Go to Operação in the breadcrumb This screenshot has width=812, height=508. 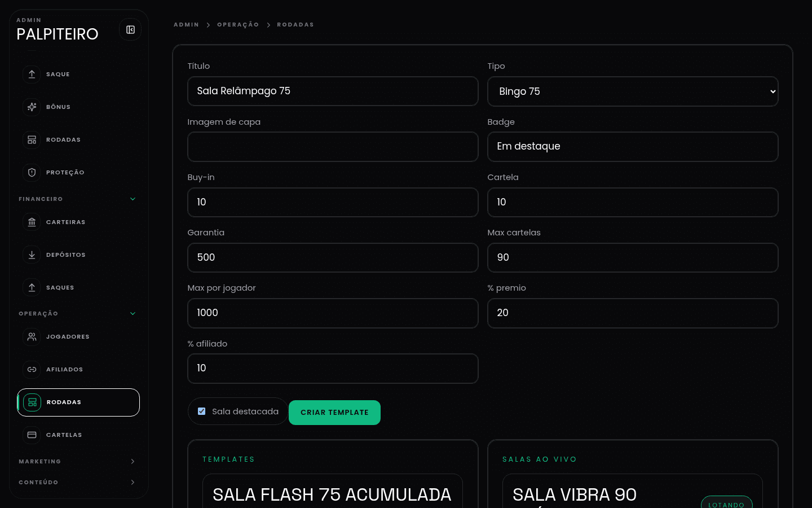click(x=238, y=25)
